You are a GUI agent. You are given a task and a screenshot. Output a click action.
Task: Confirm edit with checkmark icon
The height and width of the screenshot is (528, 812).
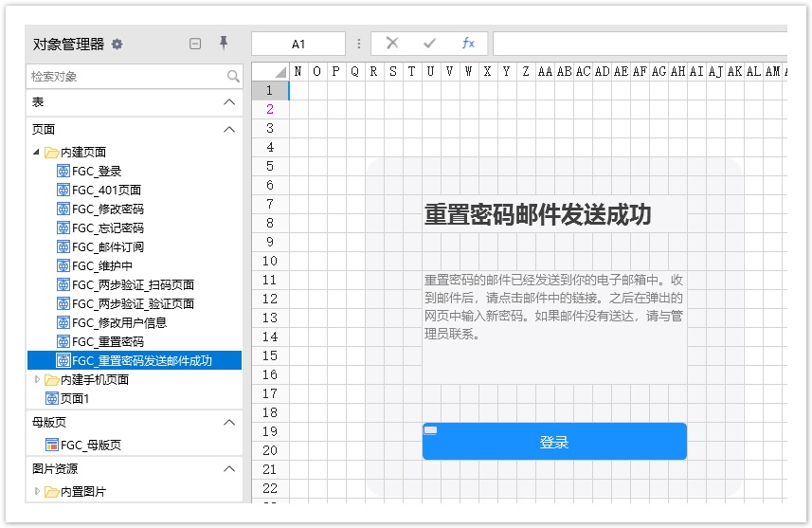pyautogui.click(x=429, y=43)
